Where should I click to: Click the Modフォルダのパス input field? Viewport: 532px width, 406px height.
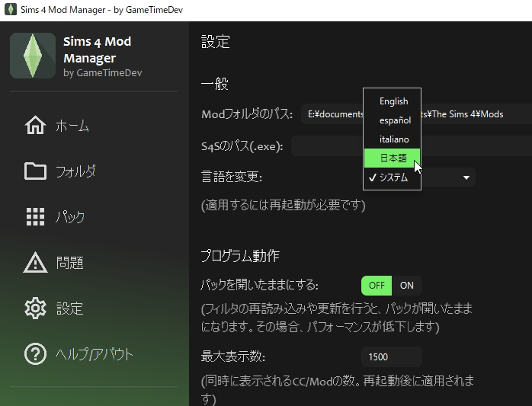(x=417, y=114)
